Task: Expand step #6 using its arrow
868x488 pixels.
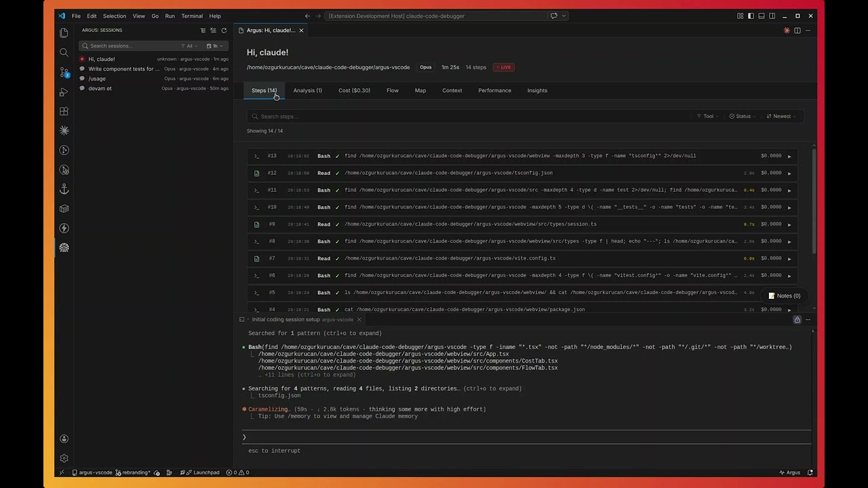Action: [789, 276]
